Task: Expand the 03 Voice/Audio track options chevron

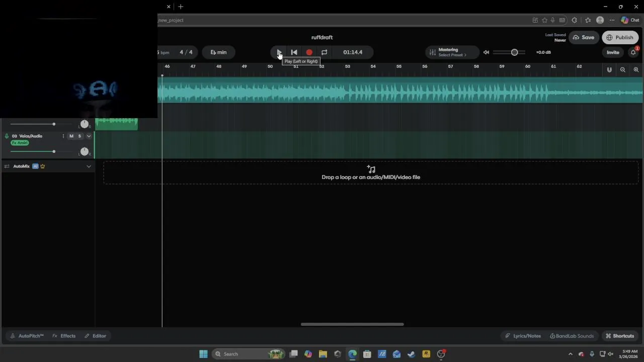Action: (x=89, y=136)
